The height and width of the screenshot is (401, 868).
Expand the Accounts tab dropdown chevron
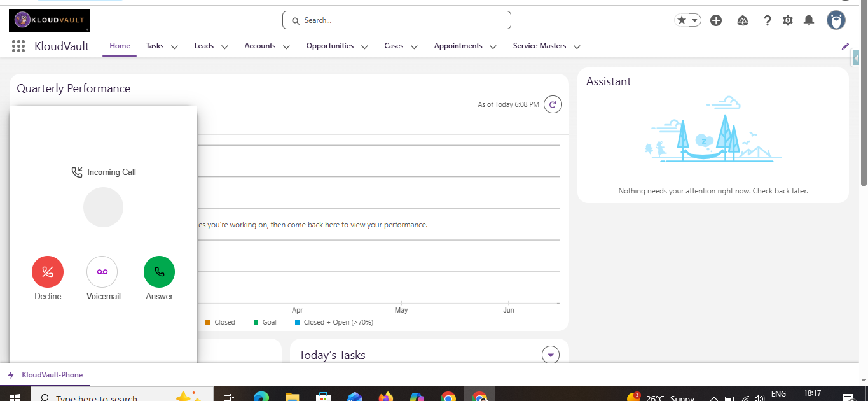click(286, 46)
